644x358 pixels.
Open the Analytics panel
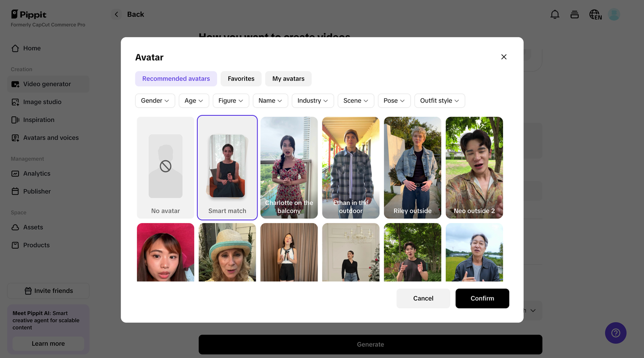(38, 173)
